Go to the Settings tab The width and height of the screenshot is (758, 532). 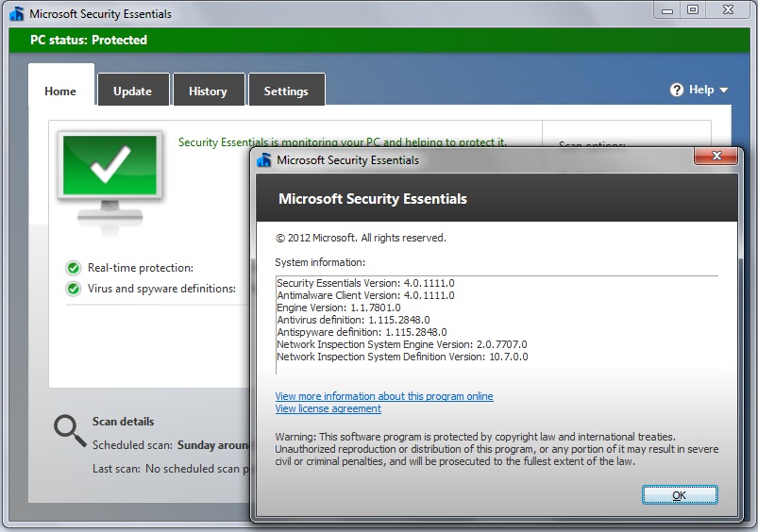tap(286, 91)
